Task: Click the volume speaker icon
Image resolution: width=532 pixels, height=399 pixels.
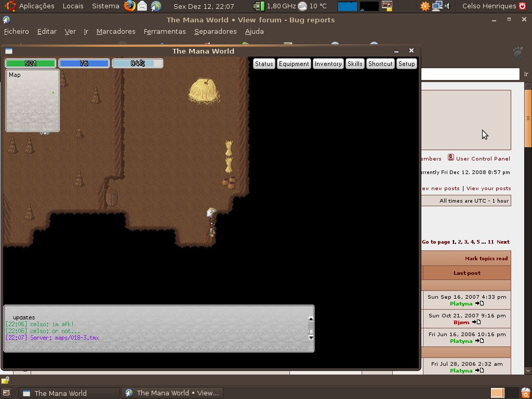Action: (447, 6)
